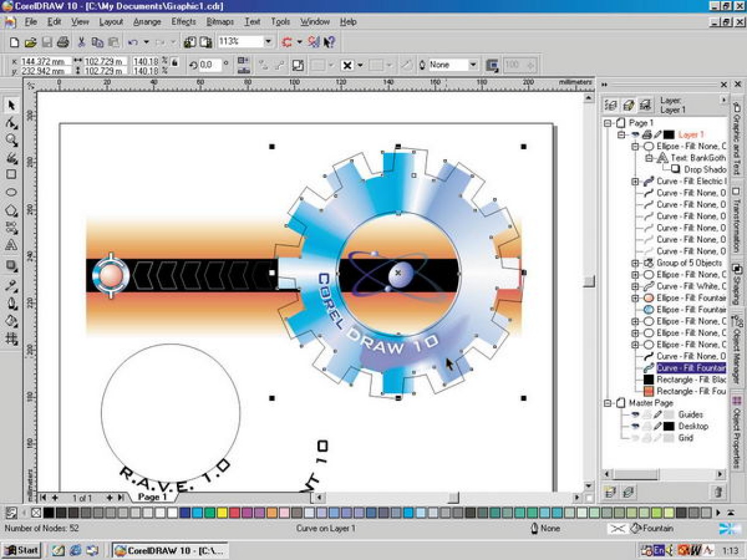Screen dimensions: 747x560
Task: Print the current document
Action: (x=63, y=42)
